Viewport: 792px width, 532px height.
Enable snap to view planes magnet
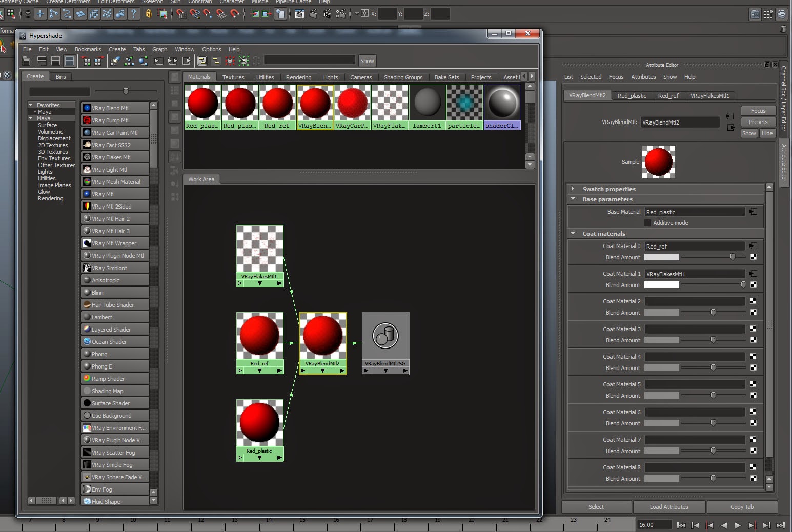[221, 14]
